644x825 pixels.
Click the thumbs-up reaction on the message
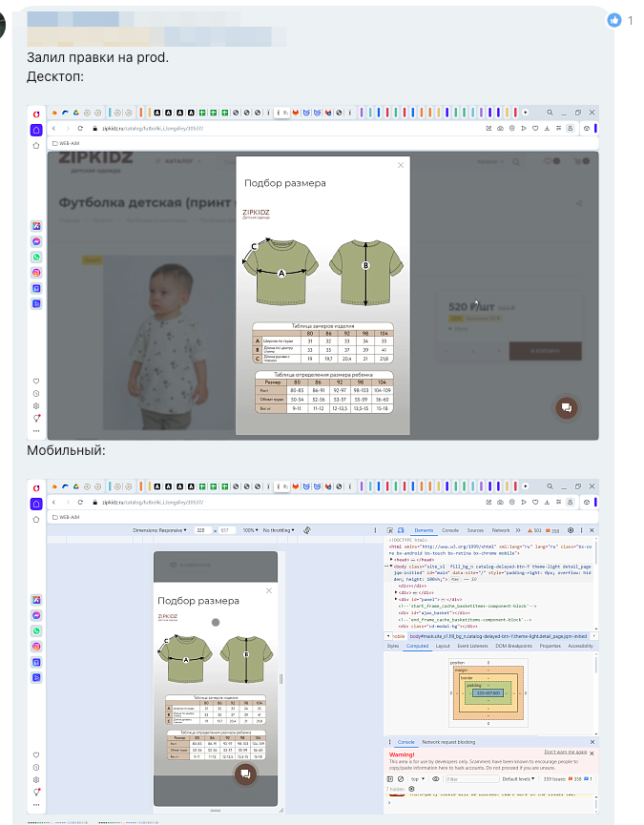click(614, 21)
